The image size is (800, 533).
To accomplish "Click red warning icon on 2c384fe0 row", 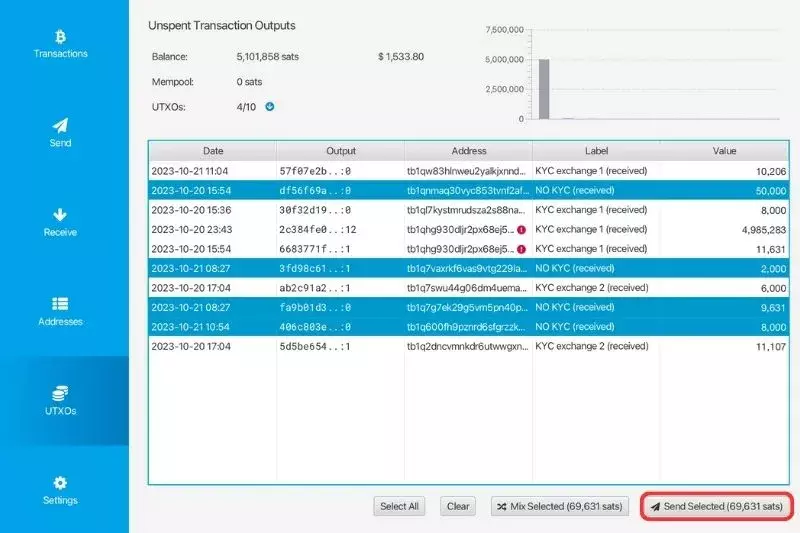I will click(x=521, y=230).
